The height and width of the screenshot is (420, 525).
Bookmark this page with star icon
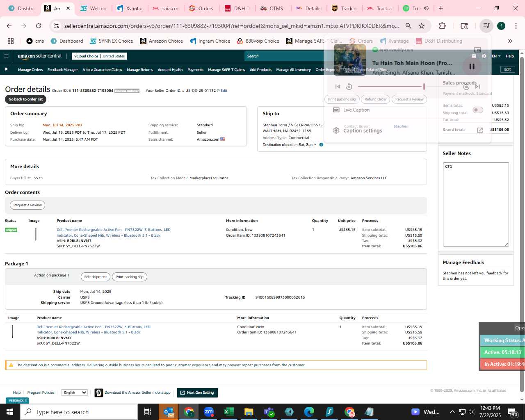click(422, 26)
